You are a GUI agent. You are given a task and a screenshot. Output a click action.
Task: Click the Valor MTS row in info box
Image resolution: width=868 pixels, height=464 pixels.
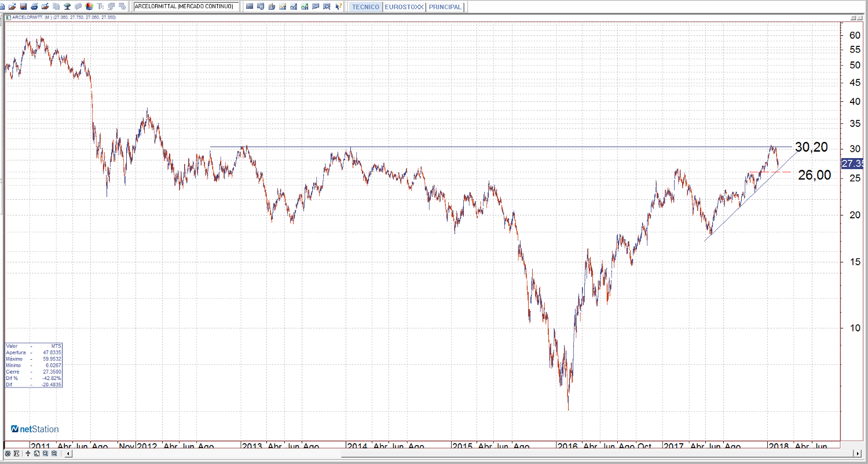coord(34,346)
